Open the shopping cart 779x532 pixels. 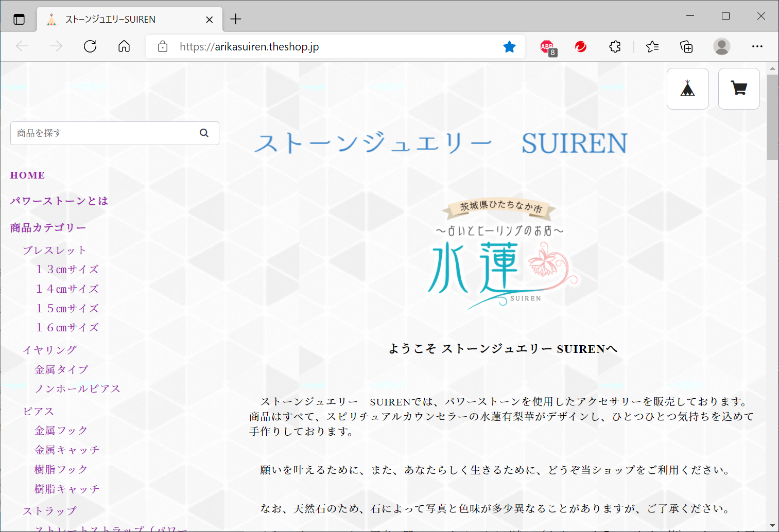point(739,88)
